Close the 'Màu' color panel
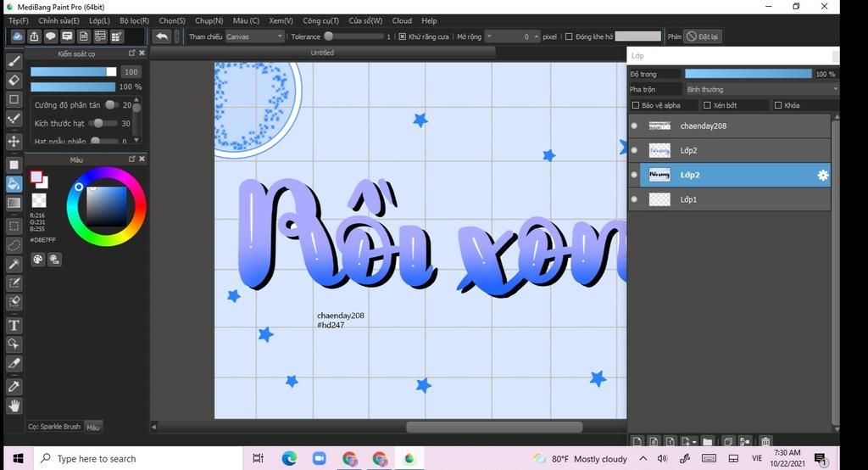 click(142, 159)
